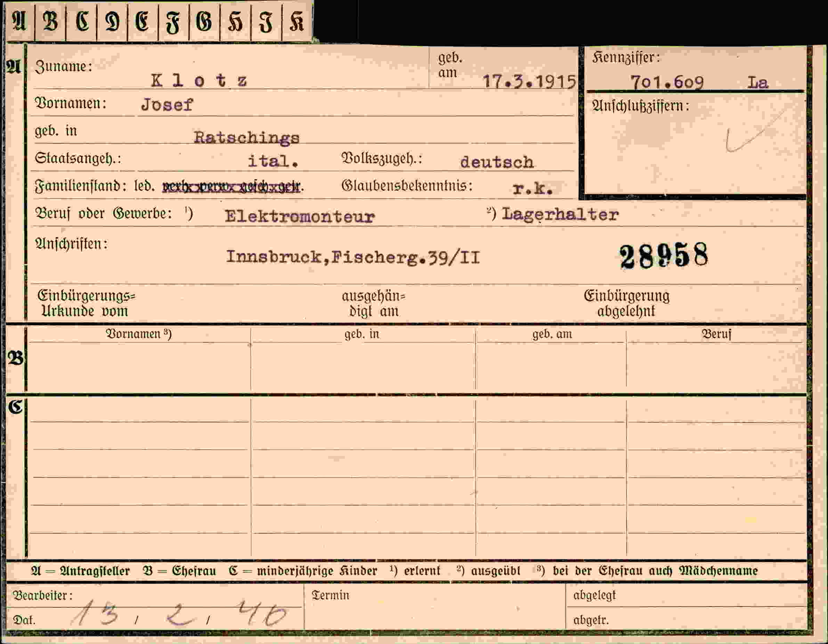Image resolution: width=828 pixels, height=644 pixels.
Task: Click the 'Familienstand:' label
Action: click(x=80, y=186)
